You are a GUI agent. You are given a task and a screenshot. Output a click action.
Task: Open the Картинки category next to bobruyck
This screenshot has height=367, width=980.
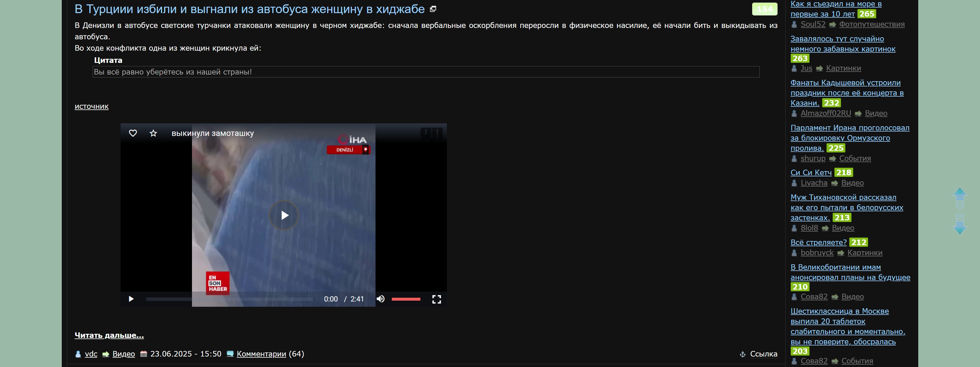[x=865, y=253]
